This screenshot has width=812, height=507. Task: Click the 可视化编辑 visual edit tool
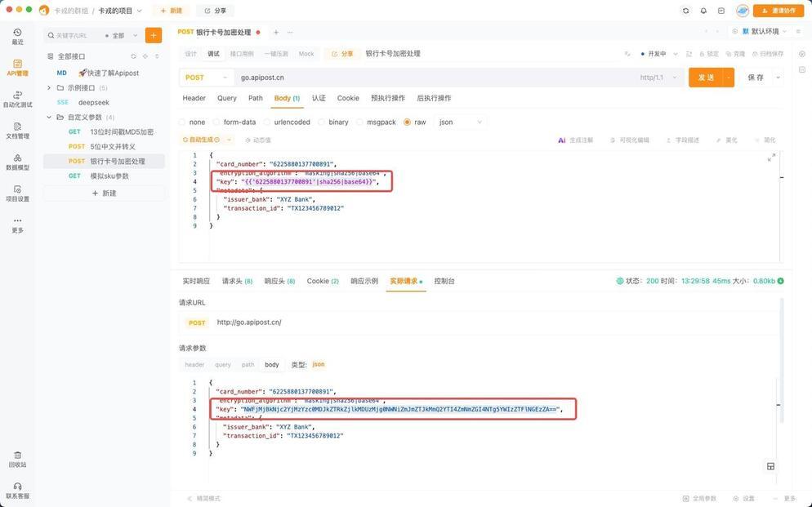click(x=630, y=140)
